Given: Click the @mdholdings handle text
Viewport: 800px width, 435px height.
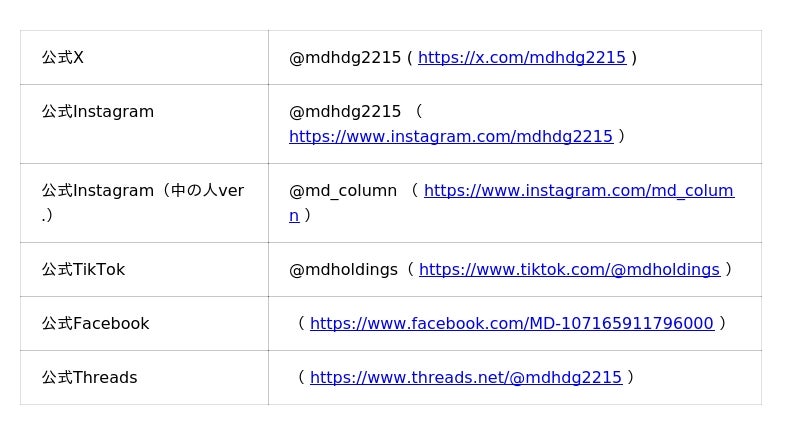Looking at the screenshot, I should [343, 270].
